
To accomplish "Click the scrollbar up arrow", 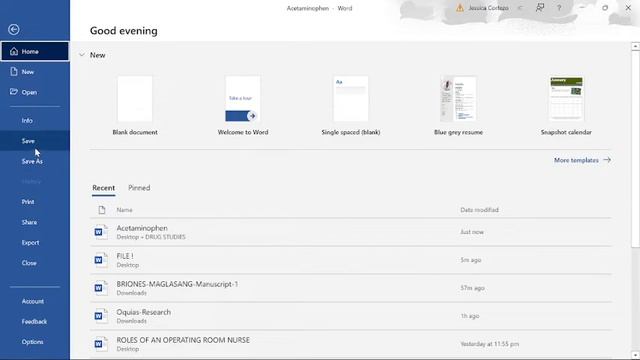I will pos(635,47).
